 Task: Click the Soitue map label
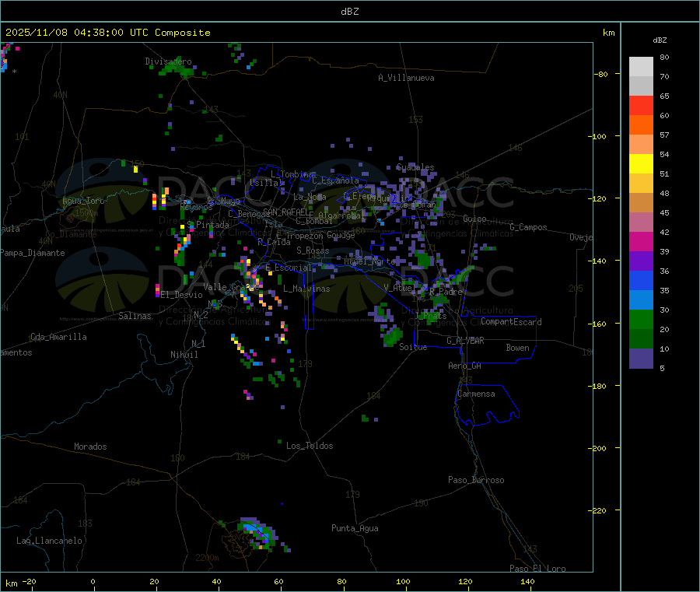[x=413, y=347]
